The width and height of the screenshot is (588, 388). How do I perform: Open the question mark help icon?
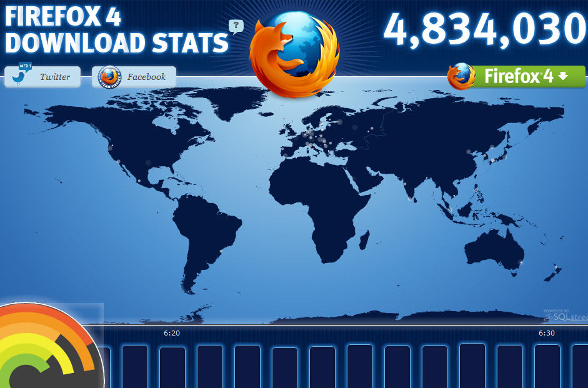pos(235,26)
